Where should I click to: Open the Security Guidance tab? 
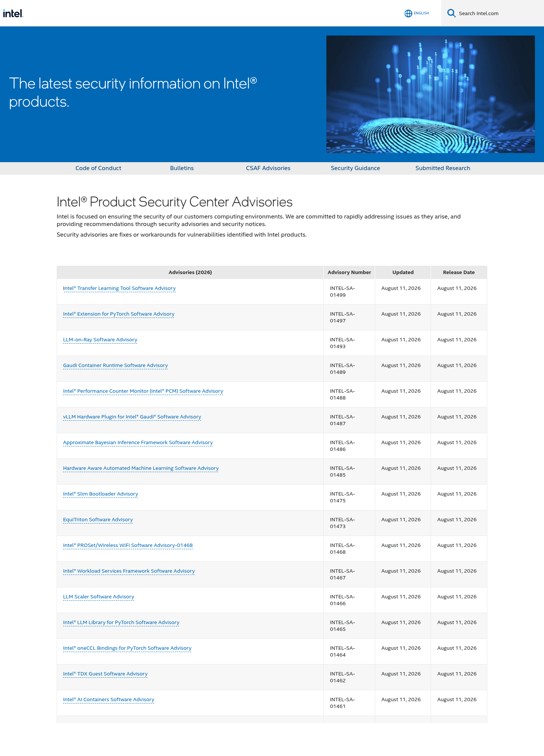click(x=355, y=168)
